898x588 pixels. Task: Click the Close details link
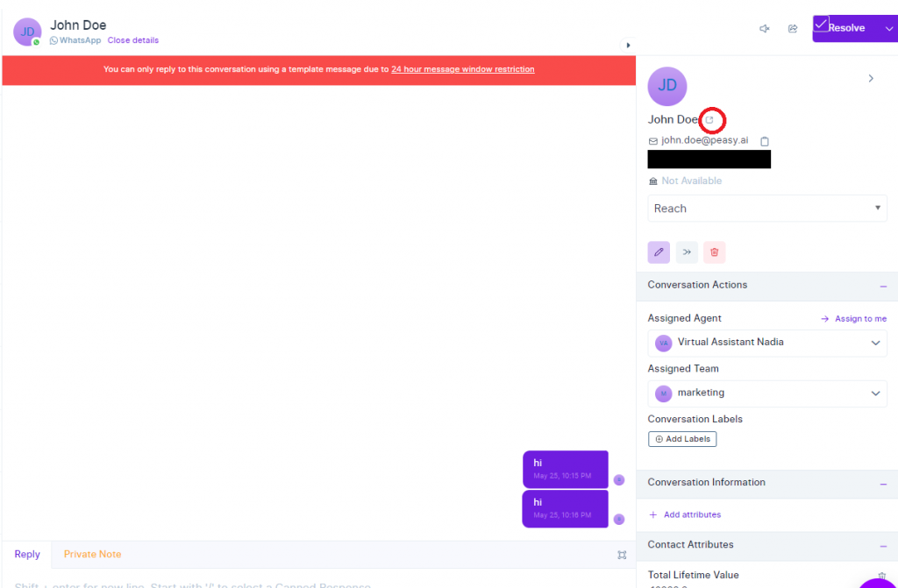coord(133,40)
